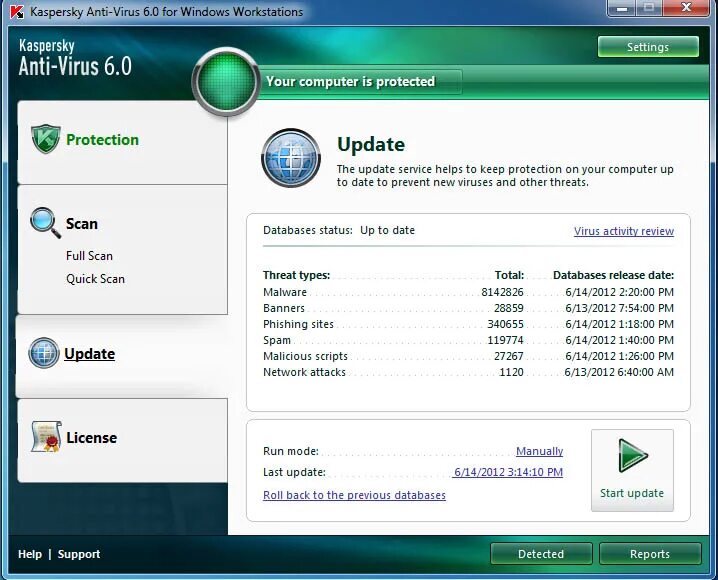The image size is (718, 580).
Task: Switch to the License tab
Action: pos(92,438)
